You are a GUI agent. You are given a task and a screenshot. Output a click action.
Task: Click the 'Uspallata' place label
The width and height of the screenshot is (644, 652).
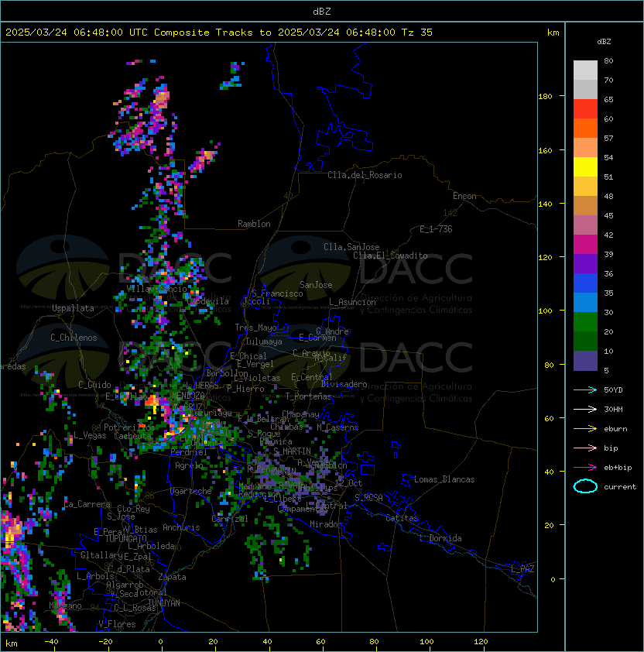[73, 308]
